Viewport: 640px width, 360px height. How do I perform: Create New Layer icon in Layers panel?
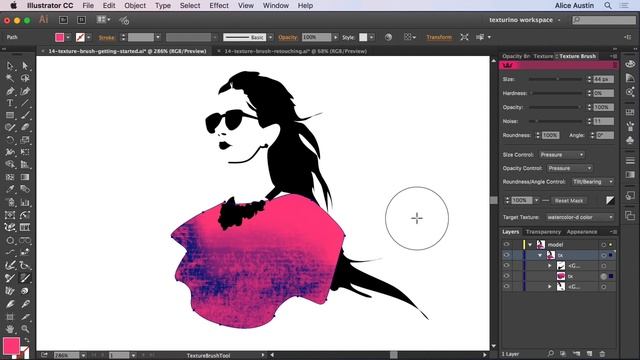pyautogui.click(x=589, y=353)
